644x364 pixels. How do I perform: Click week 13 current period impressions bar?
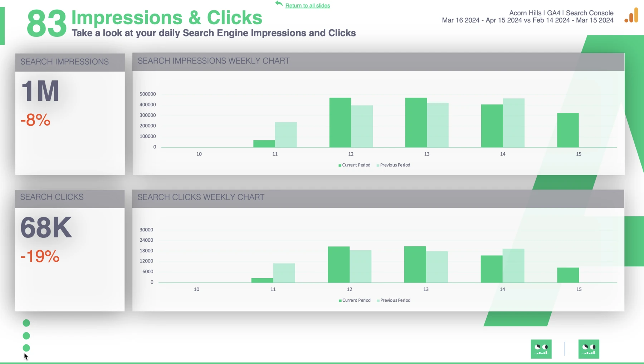(416, 122)
